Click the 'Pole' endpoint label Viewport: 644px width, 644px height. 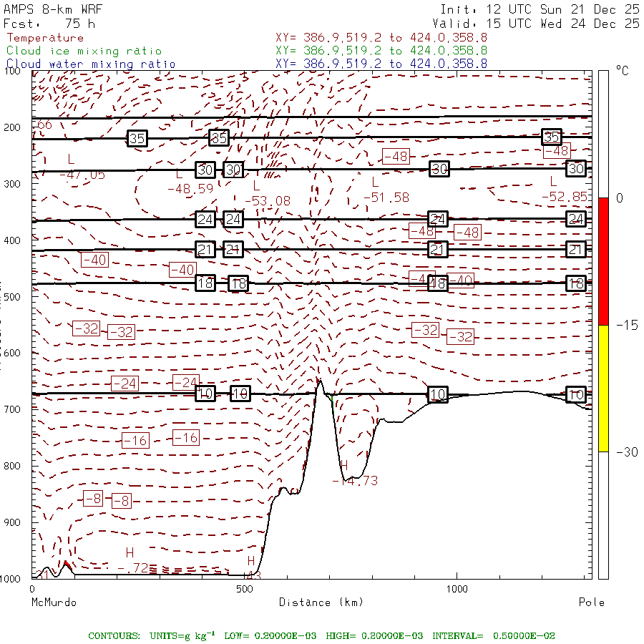tap(592, 602)
